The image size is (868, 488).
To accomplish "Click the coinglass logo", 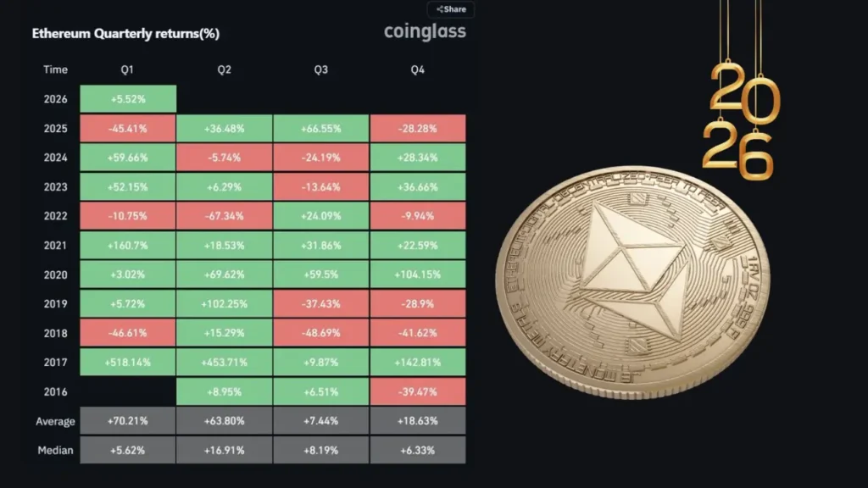I will click(425, 32).
